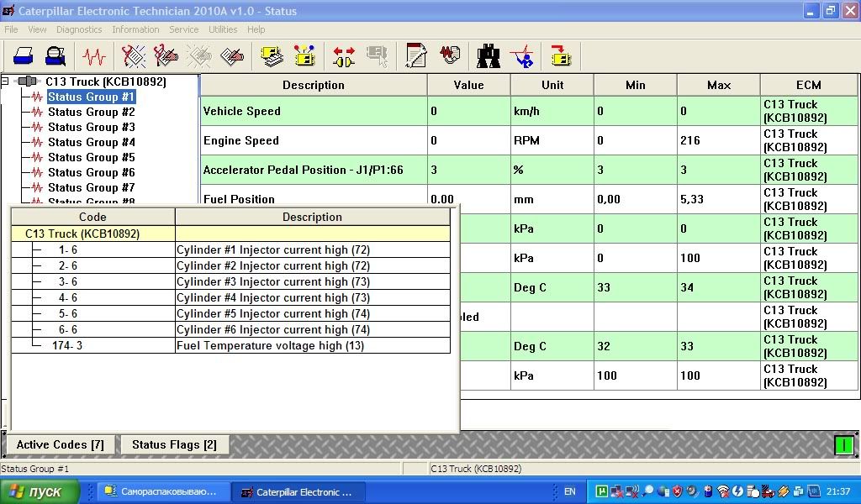Select Status Group #6 in tree
Image resolution: width=861 pixels, height=504 pixels.
[91, 172]
